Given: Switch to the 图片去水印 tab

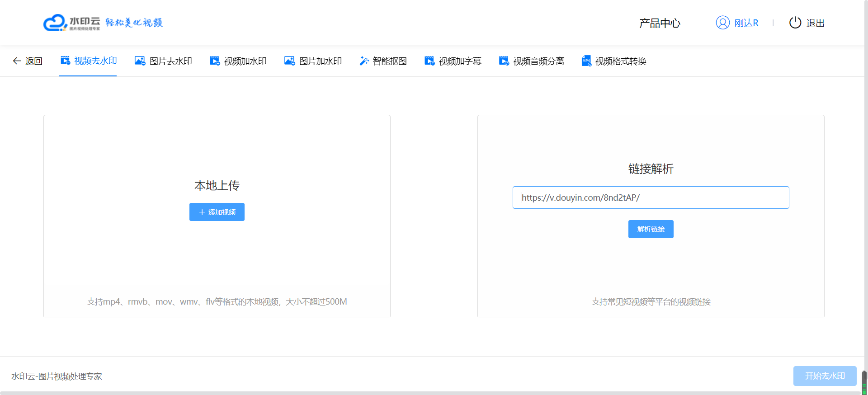Looking at the screenshot, I should [171, 61].
